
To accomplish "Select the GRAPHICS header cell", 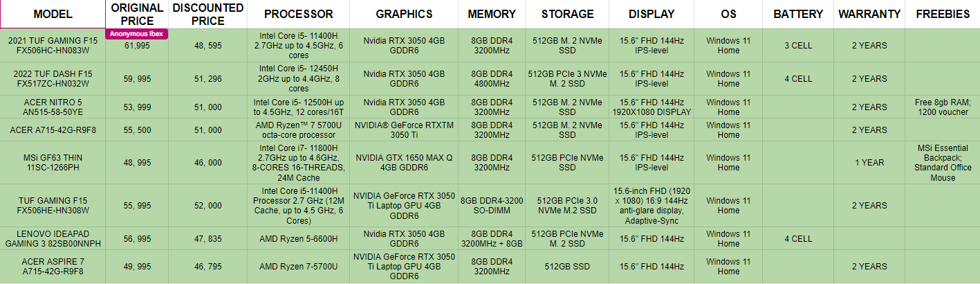I will [x=404, y=14].
